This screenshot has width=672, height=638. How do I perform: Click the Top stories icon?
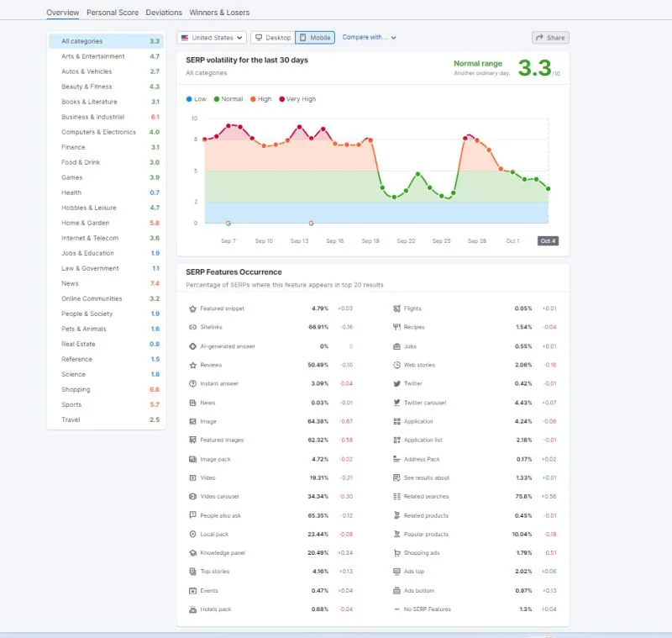point(192,572)
